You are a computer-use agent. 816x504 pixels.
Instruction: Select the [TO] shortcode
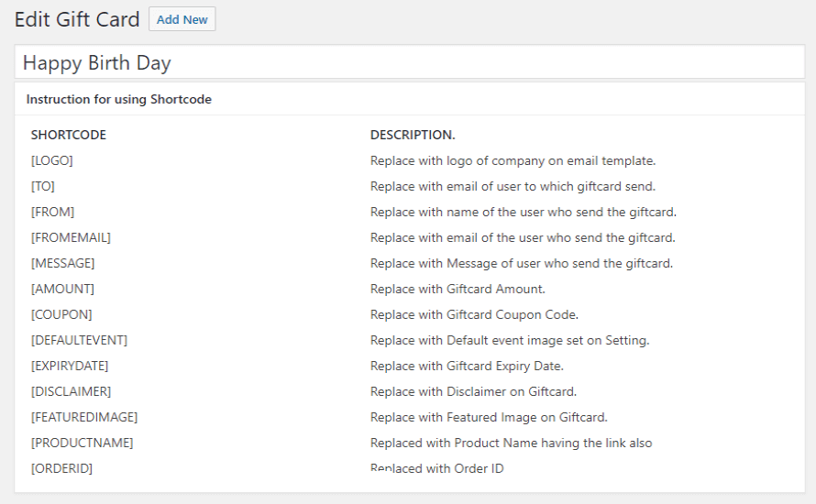(43, 186)
